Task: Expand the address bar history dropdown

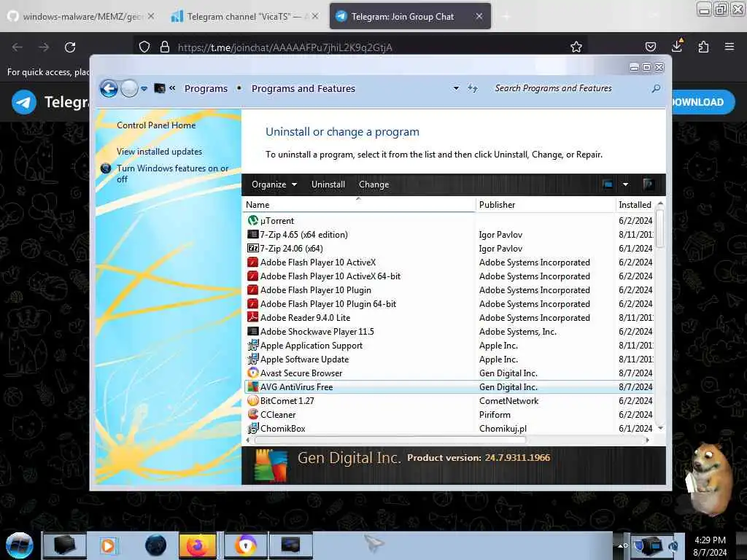Action: coord(456,88)
